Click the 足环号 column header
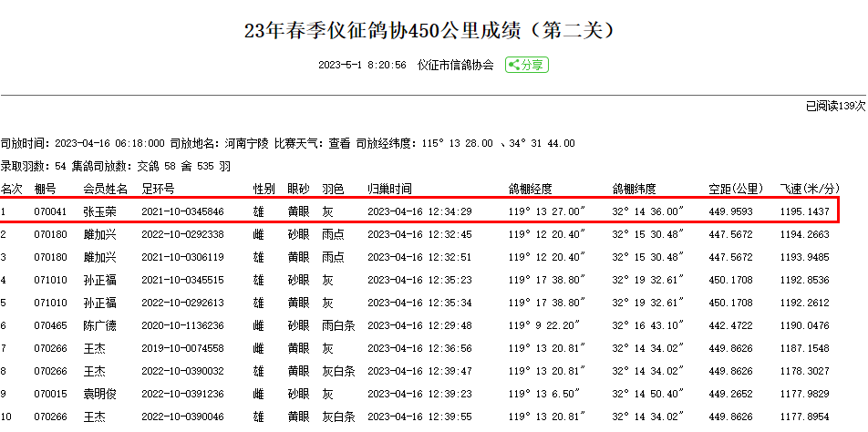 point(158,189)
